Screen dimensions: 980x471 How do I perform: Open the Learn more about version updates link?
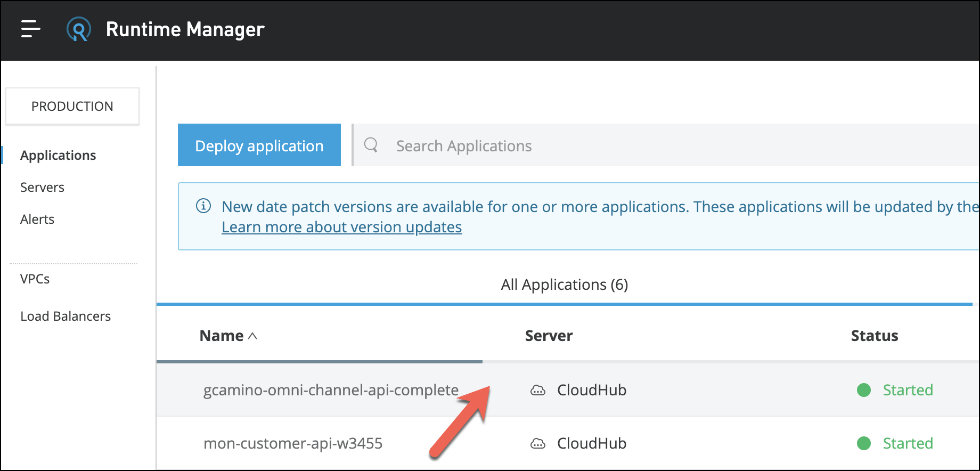tap(341, 227)
